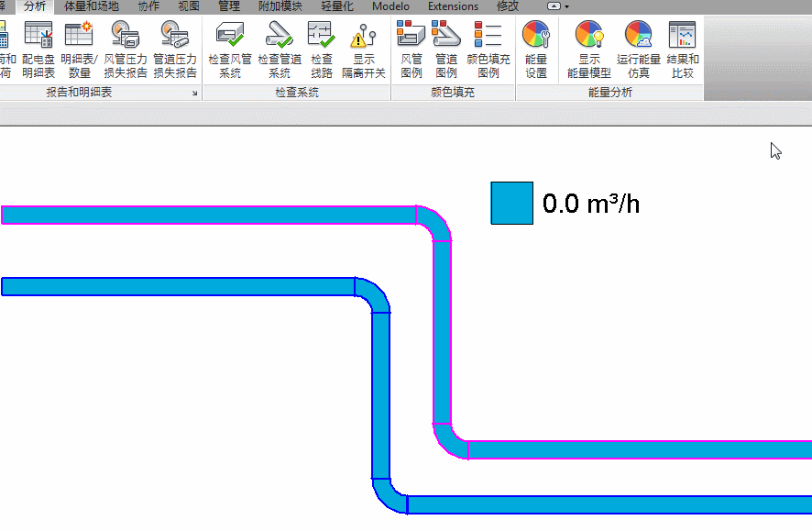
Task: Run 检查风管系统 check duct systems
Action: tap(230, 50)
